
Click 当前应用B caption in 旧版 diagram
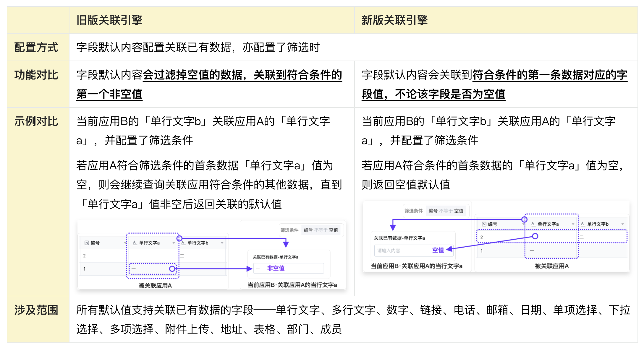coord(292,285)
